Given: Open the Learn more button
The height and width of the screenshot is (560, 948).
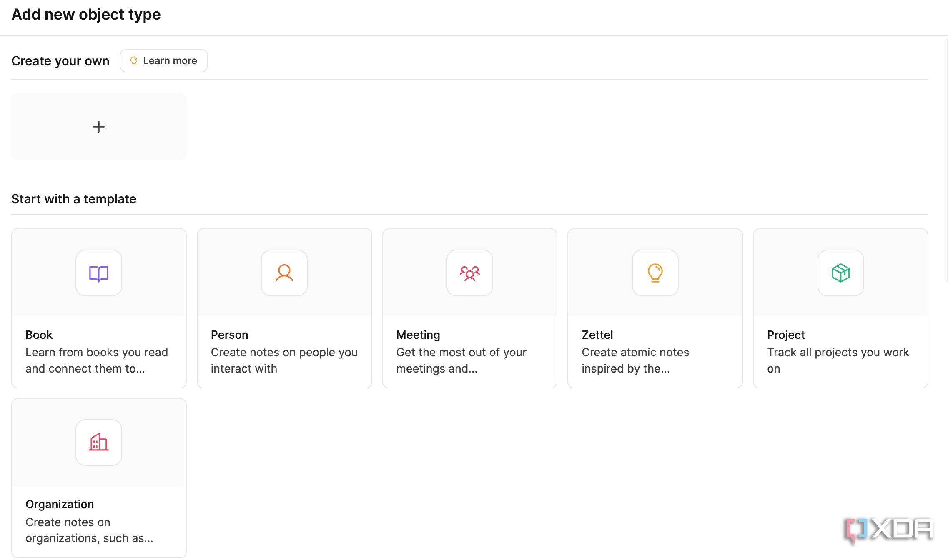Looking at the screenshot, I should [170, 61].
